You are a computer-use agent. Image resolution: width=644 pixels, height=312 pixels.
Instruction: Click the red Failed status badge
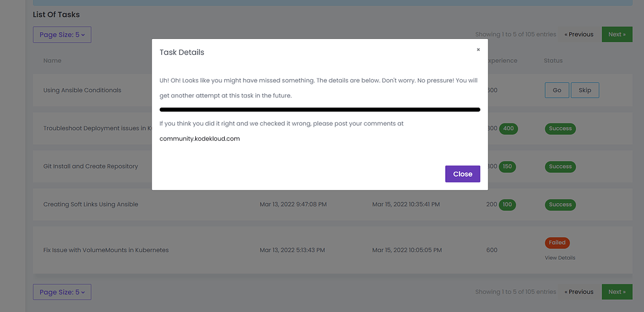[x=557, y=243]
